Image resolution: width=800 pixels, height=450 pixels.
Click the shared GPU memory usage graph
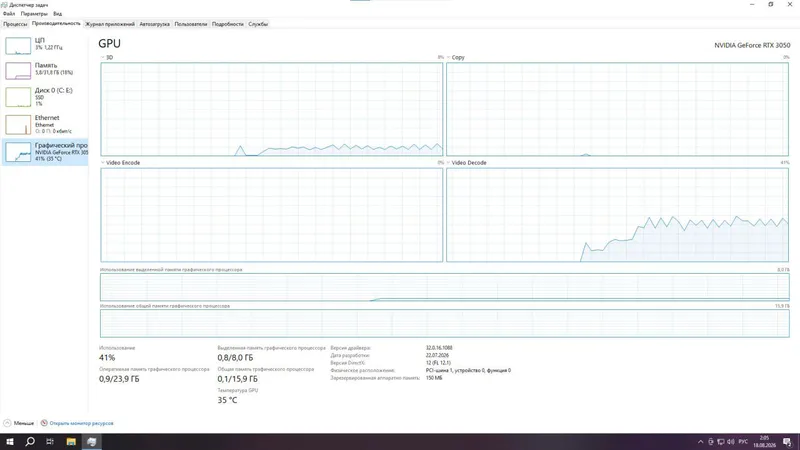(x=444, y=323)
